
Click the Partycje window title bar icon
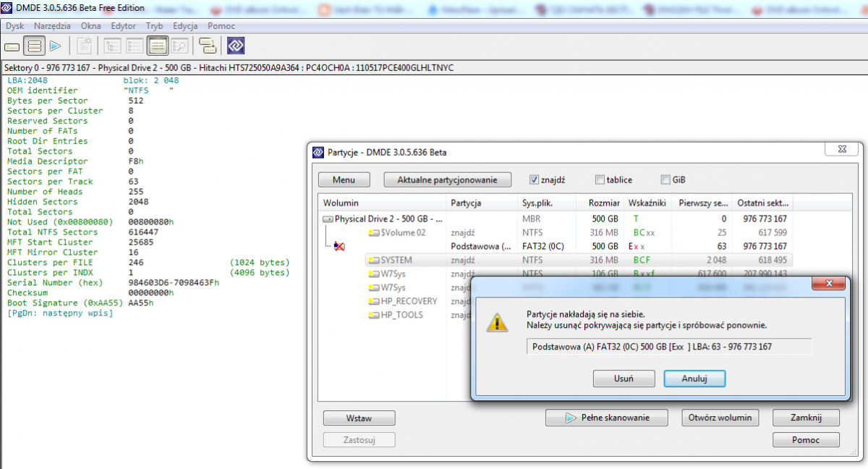[318, 152]
